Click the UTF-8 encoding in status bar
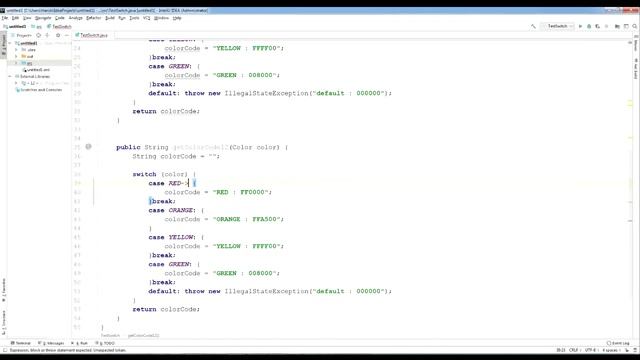 point(591,350)
